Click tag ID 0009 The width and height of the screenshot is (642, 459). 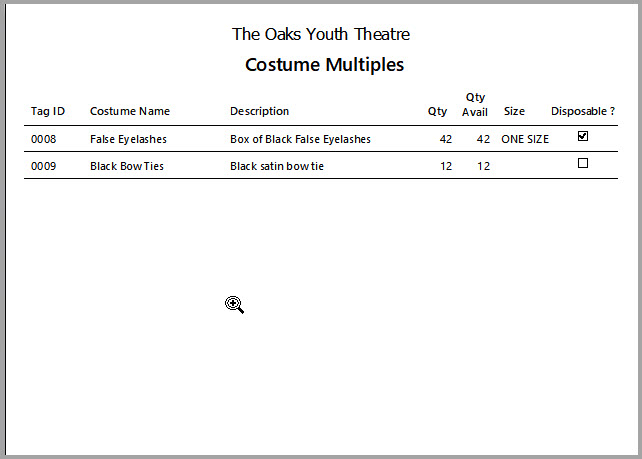click(43, 166)
